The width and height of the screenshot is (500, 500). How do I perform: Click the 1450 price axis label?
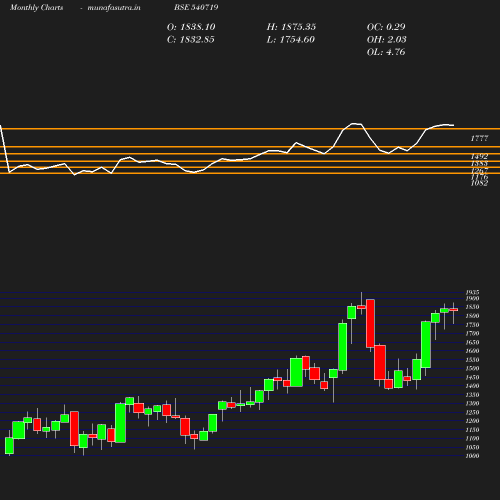(x=472, y=377)
